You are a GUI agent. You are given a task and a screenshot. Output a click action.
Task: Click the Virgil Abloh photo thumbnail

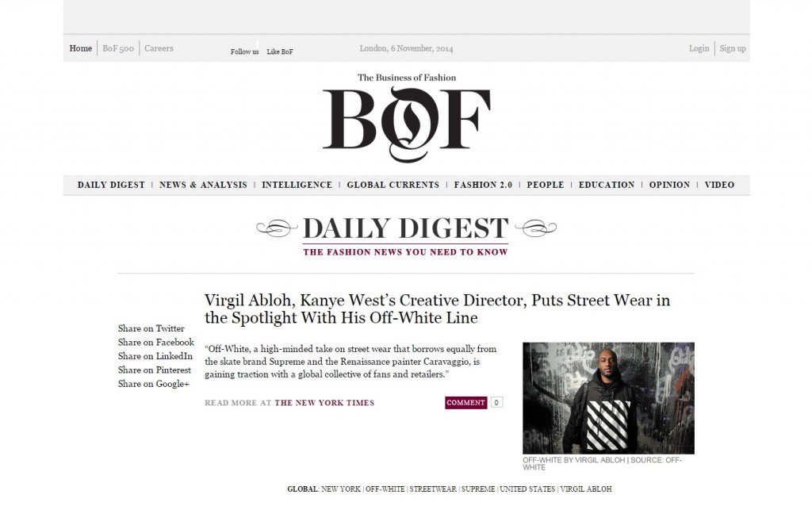tap(608, 397)
